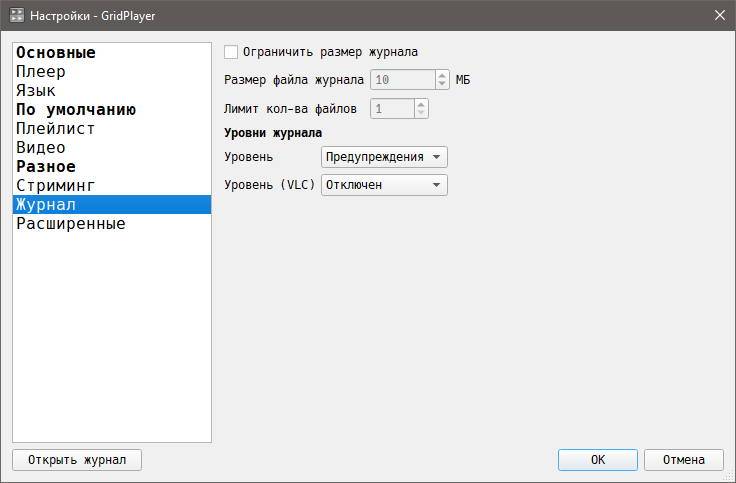Cancel with the Отмена button
736x483 pixels.
pos(683,460)
